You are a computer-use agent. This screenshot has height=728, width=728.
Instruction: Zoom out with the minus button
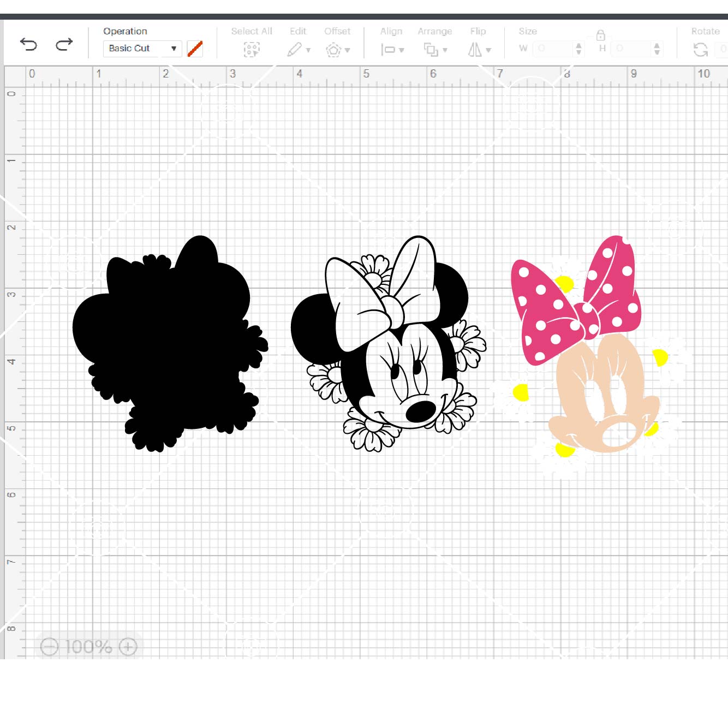click(x=49, y=647)
